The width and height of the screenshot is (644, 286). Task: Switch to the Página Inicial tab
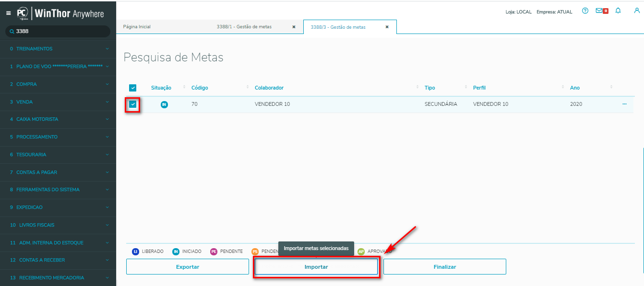[x=137, y=27]
